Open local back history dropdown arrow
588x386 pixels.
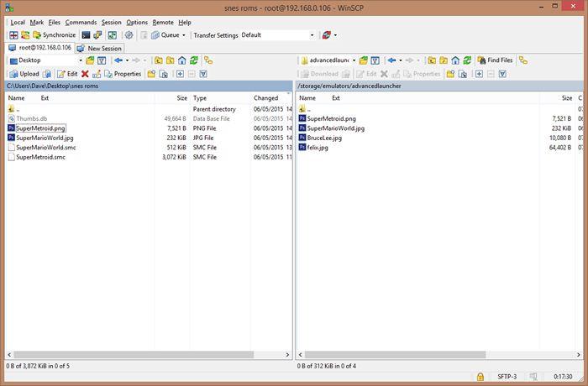point(127,60)
